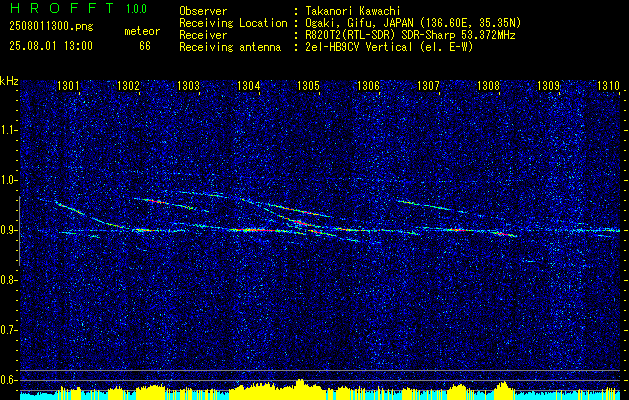Click the kHz axis unit label
The image size is (629, 400).
[x=9, y=81]
